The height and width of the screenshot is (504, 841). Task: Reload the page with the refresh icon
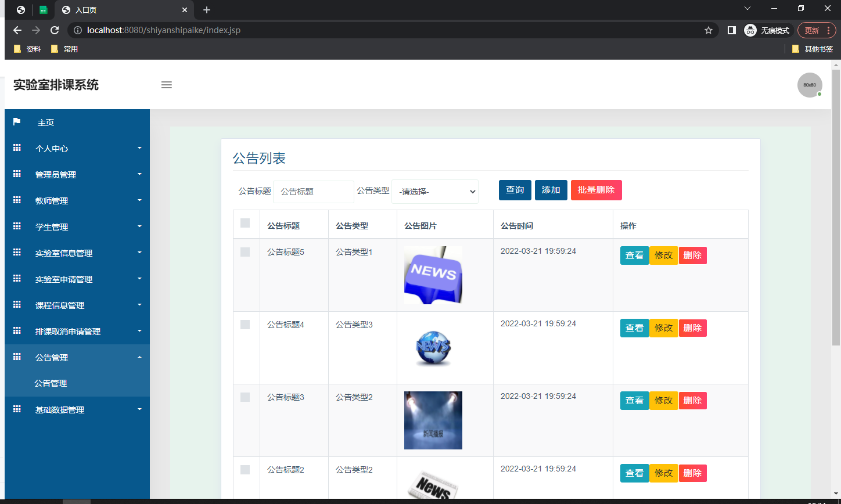[55, 30]
